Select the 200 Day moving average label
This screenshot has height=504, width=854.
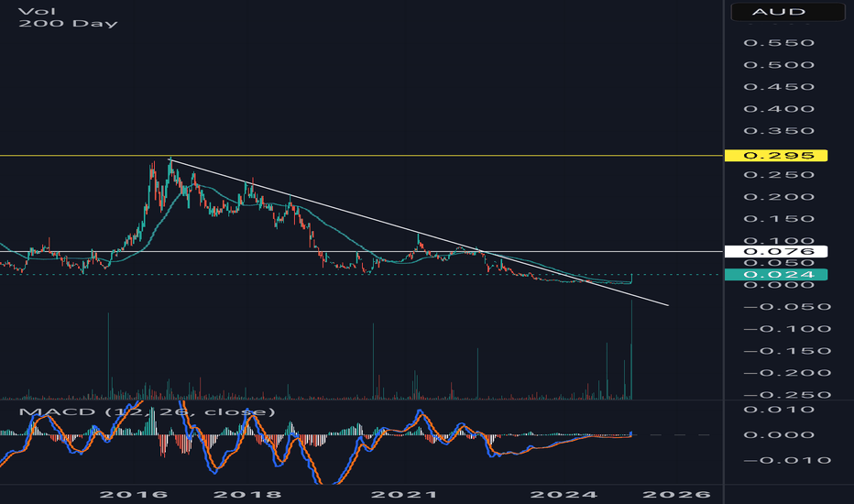(x=68, y=24)
